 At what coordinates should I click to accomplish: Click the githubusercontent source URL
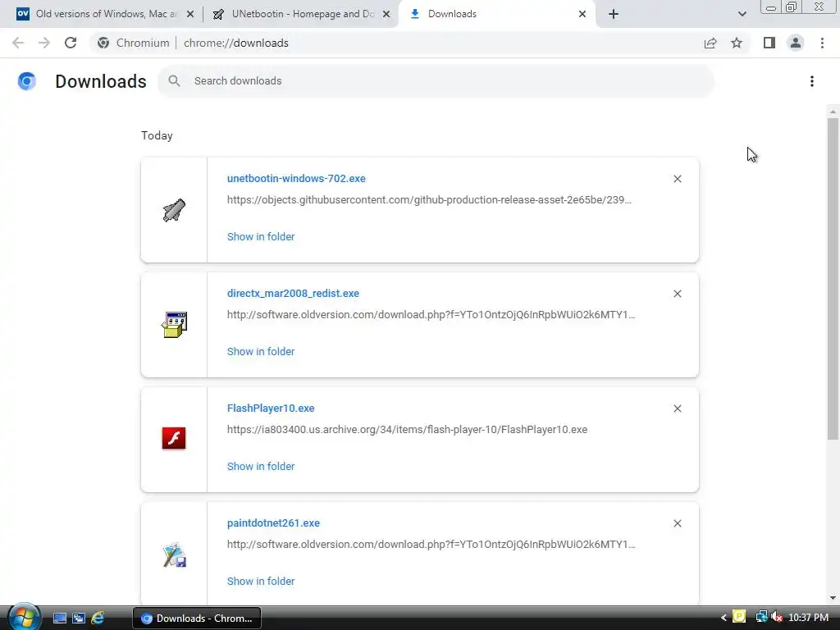coord(429,200)
